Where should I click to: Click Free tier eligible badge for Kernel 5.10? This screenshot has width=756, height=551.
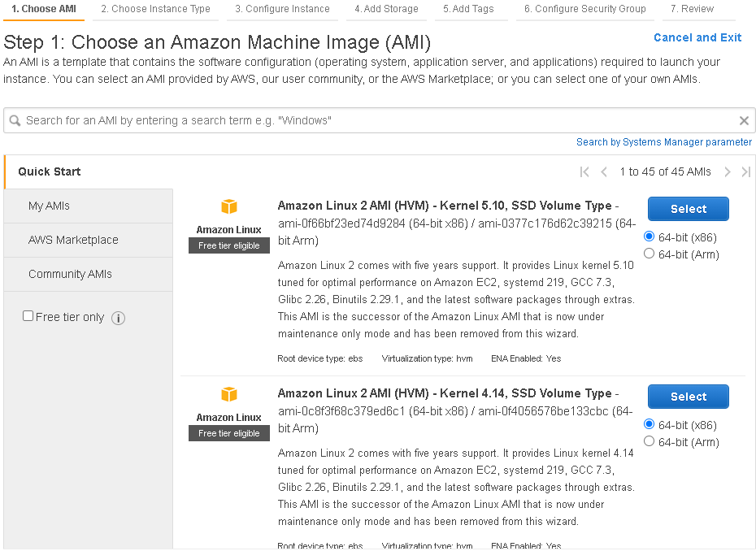(229, 245)
